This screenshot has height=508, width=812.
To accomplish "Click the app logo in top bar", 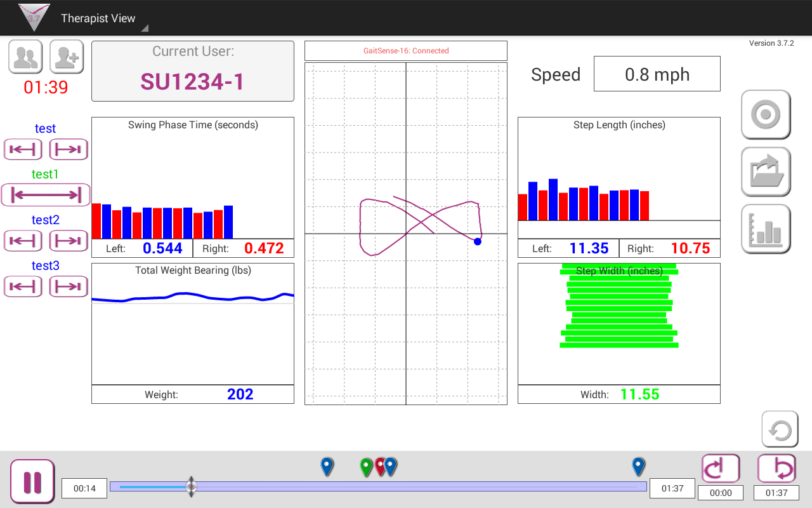I will tap(34, 17).
